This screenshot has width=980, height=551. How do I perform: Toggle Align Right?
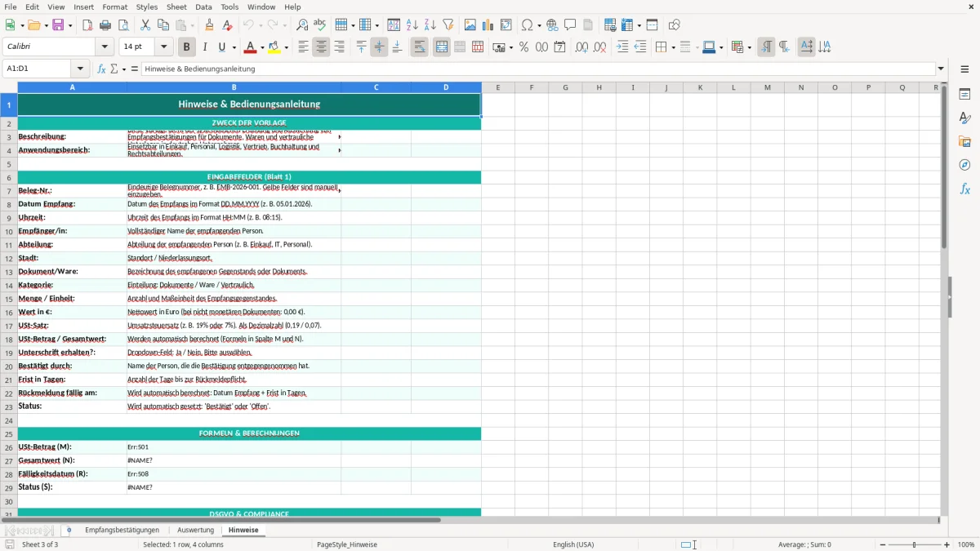pyautogui.click(x=339, y=47)
